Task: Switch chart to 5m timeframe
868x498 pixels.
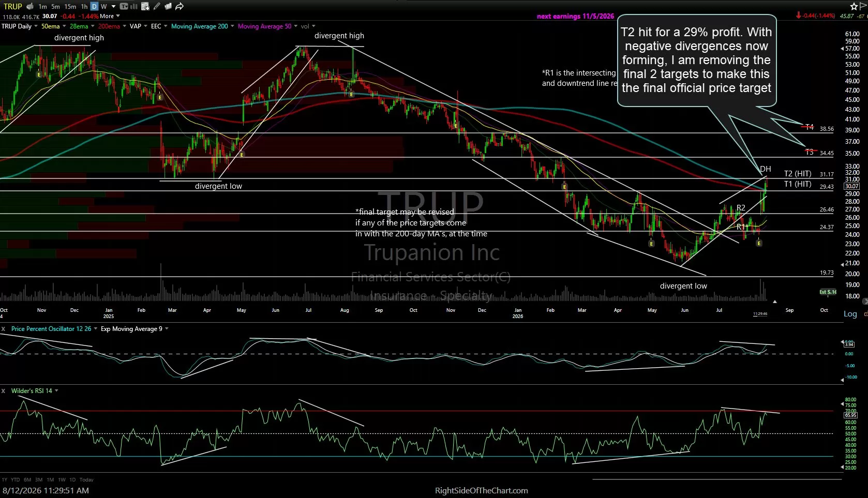Action: click(55, 7)
